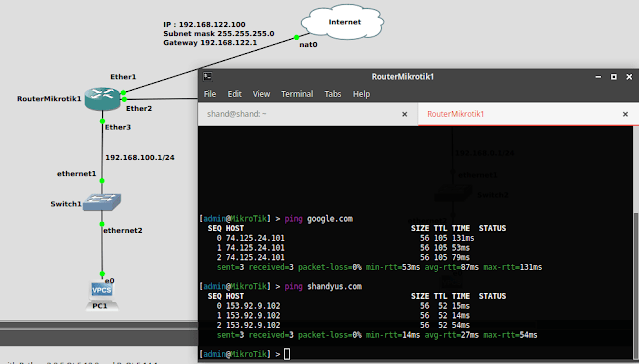Click the Ether1 interface label
639x364 pixels.
pos(123,77)
